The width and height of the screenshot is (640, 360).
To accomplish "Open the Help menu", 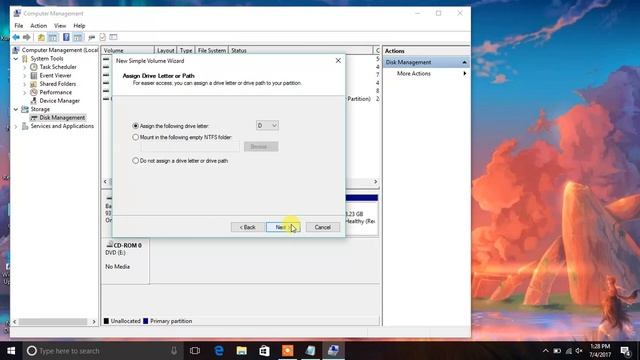I will coord(79,25).
